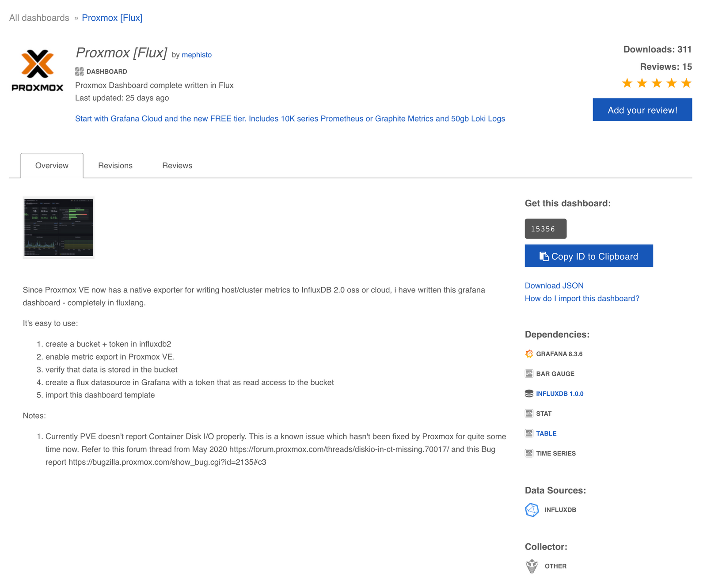This screenshot has width=707, height=588.
Task: Click the Time Series panel icon
Action: tap(529, 453)
